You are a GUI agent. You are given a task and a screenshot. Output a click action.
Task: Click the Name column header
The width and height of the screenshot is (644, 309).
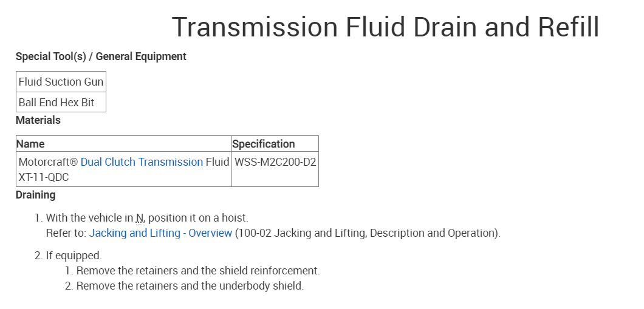[x=30, y=144]
